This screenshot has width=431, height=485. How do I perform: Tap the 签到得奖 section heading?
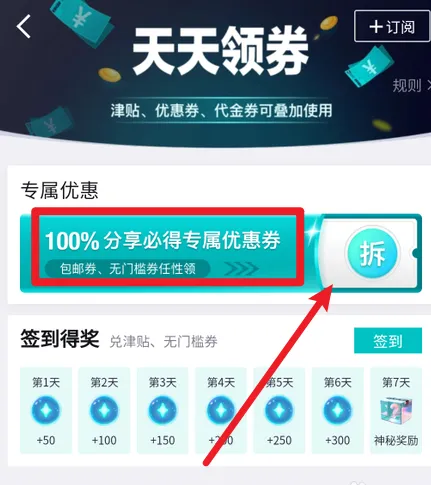(60, 339)
